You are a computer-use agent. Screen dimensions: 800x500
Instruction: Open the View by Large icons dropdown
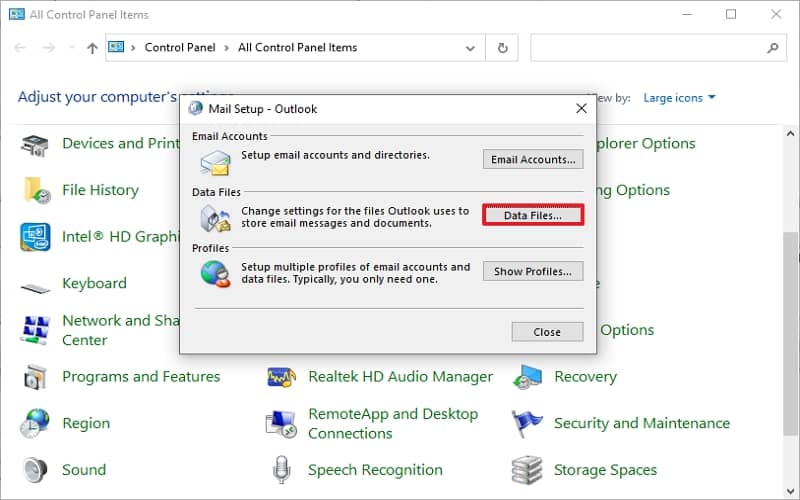679,97
